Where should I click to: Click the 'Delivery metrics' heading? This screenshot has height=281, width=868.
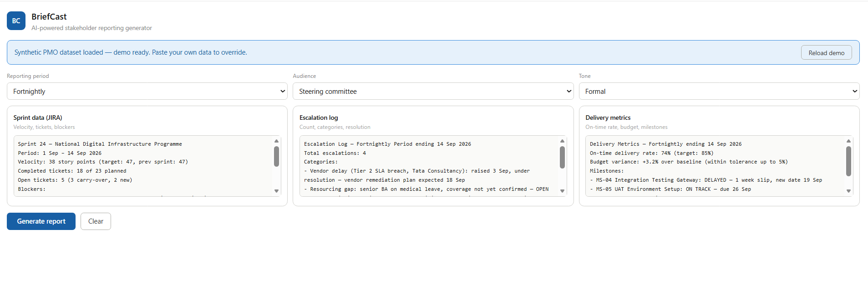[608, 118]
